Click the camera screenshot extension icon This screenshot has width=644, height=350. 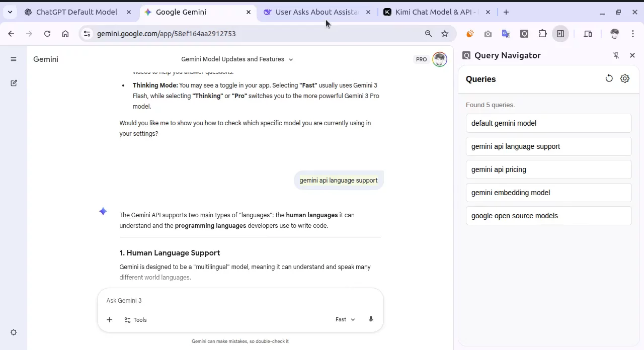click(488, 34)
